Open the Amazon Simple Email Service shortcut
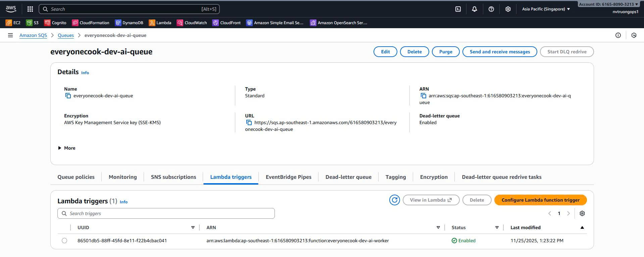The image size is (644, 257). point(275,23)
